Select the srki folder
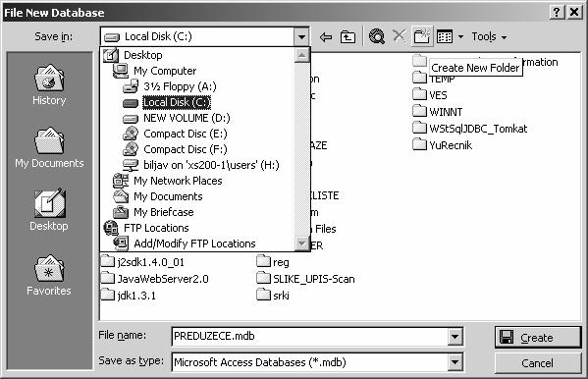The width and height of the screenshot is (588, 379). click(273, 296)
